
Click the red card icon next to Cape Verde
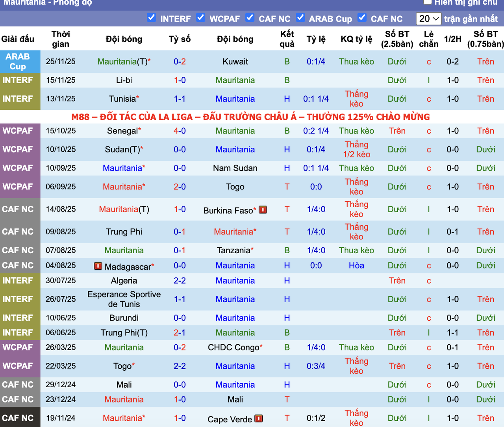pos(259,418)
